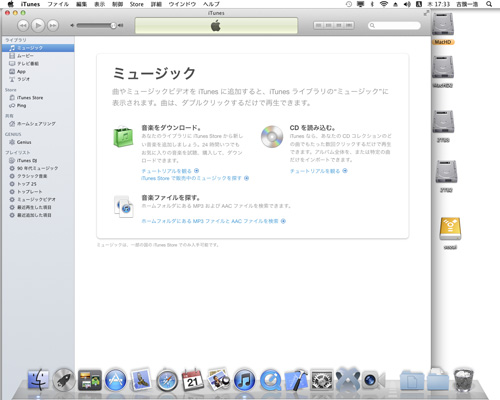Screen dimensions: 500x400
Task: Open the Trash in the Dock
Action: coord(464,380)
